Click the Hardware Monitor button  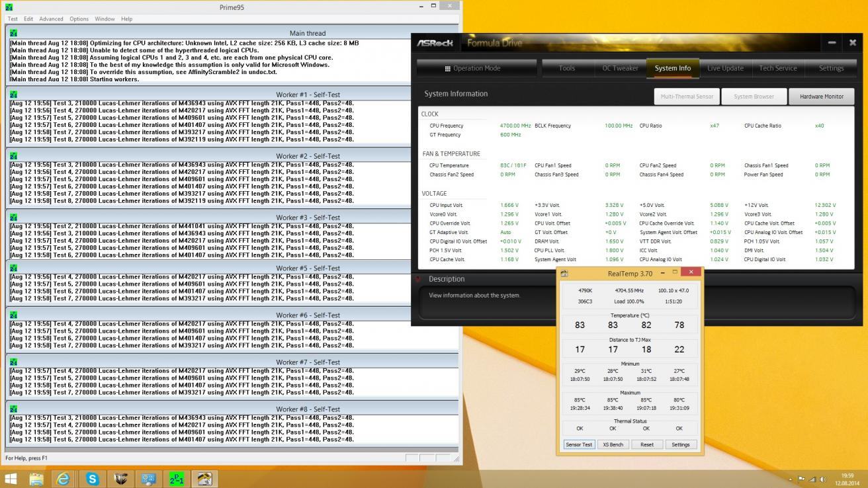[822, 97]
